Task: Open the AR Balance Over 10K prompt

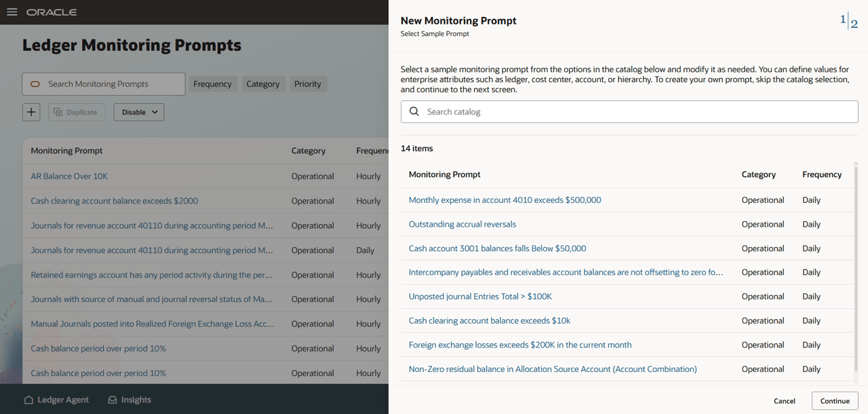Action: click(69, 176)
